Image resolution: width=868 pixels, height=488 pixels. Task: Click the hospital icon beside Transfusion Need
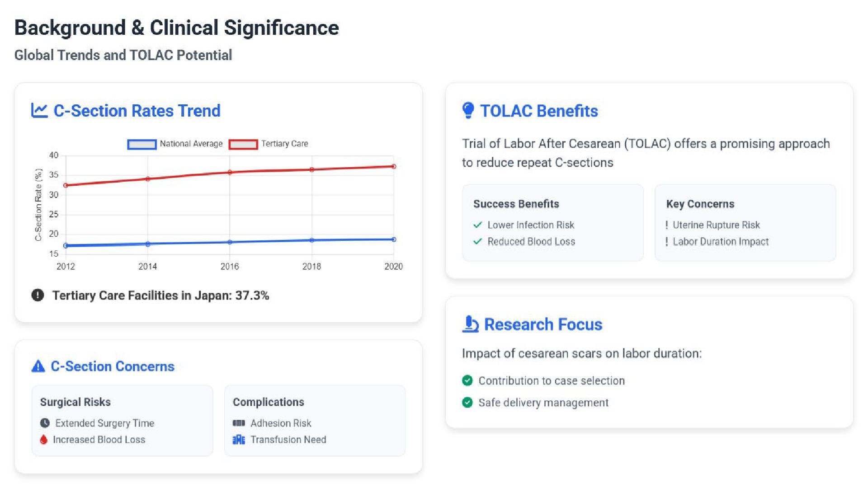[x=239, y=440]
